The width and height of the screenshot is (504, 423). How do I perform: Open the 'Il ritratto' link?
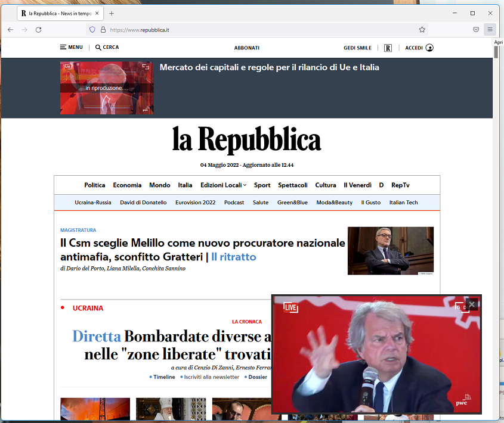click(234, 257)
